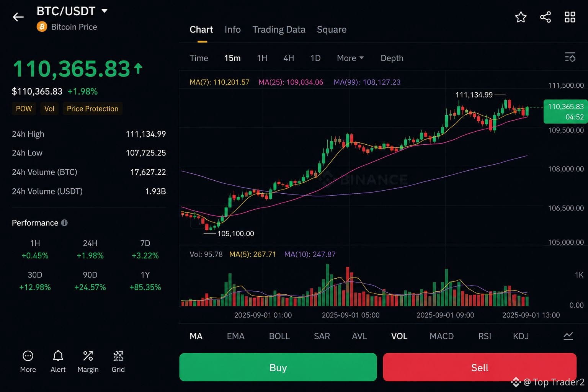Select the 1H timeframe tab

(262, 58)
